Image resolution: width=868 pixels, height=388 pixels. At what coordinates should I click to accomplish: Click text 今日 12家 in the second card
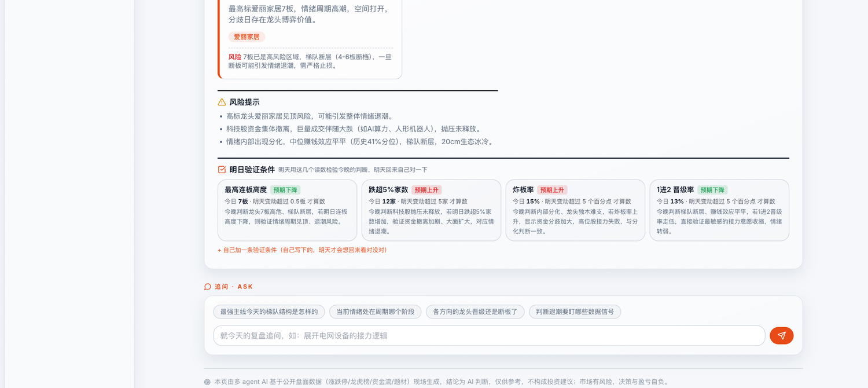tap(382, 202)
